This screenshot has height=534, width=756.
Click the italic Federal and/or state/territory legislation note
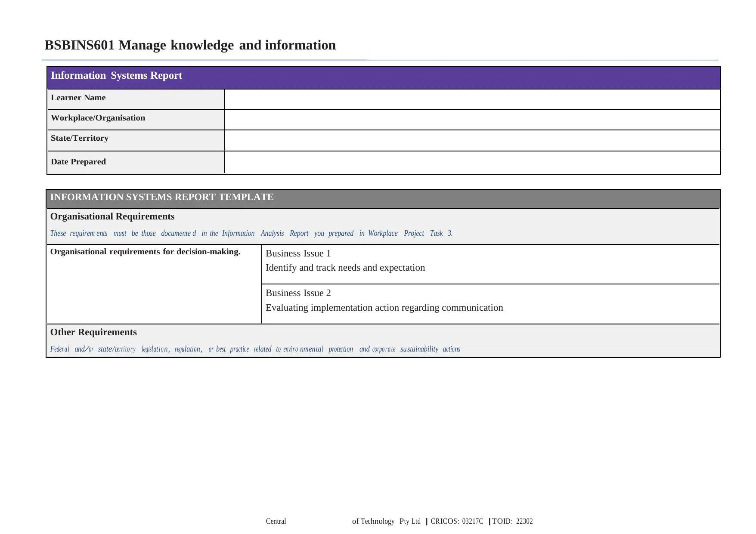[255, 349]
